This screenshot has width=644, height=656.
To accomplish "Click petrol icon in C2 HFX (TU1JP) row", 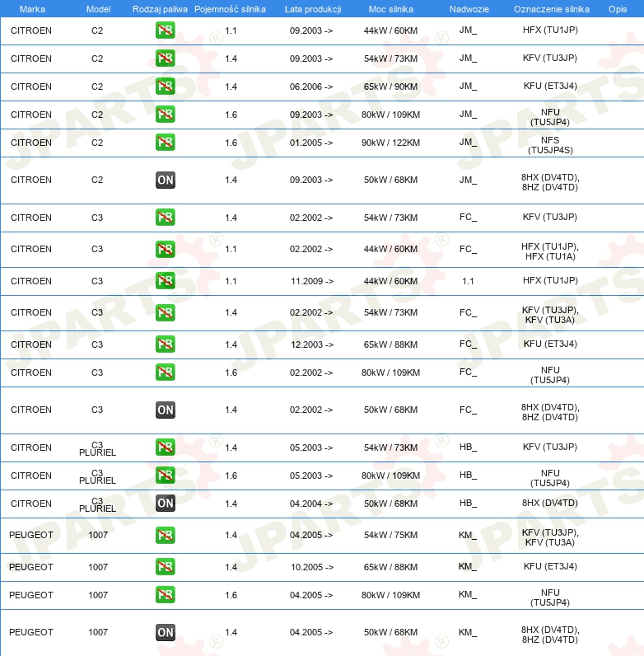I will coord(166,30).
